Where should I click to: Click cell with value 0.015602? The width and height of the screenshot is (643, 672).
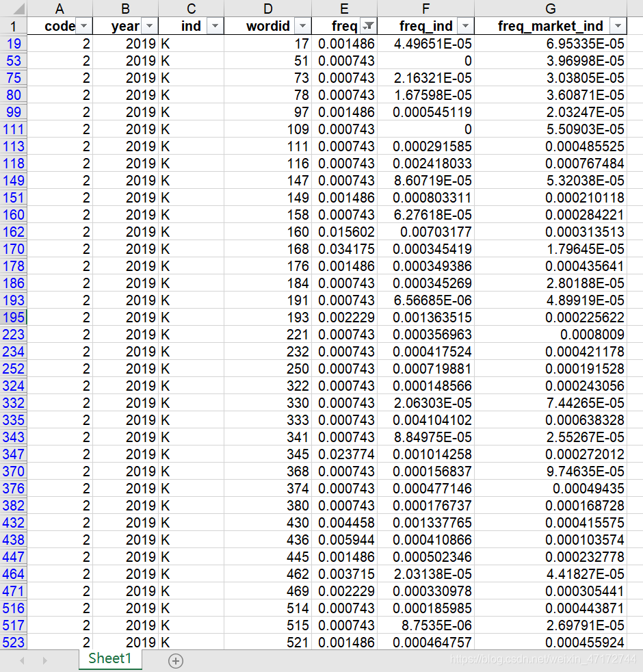tap(345, 232)
